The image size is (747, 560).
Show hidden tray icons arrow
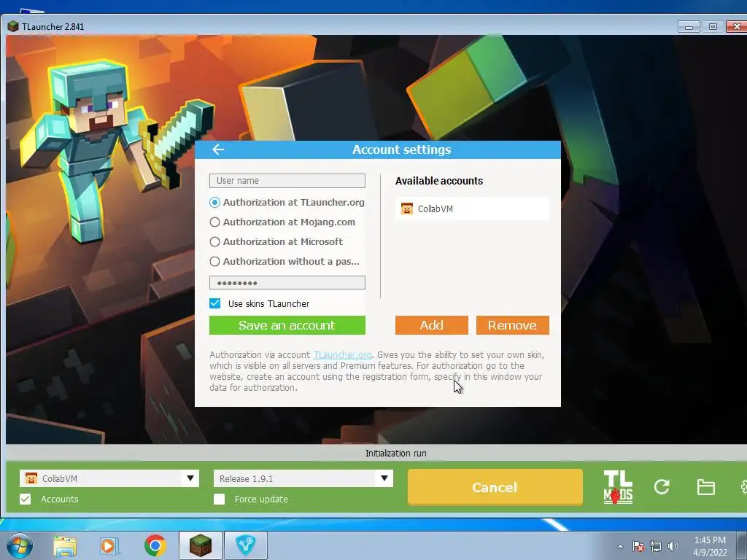tap(620, 546)
